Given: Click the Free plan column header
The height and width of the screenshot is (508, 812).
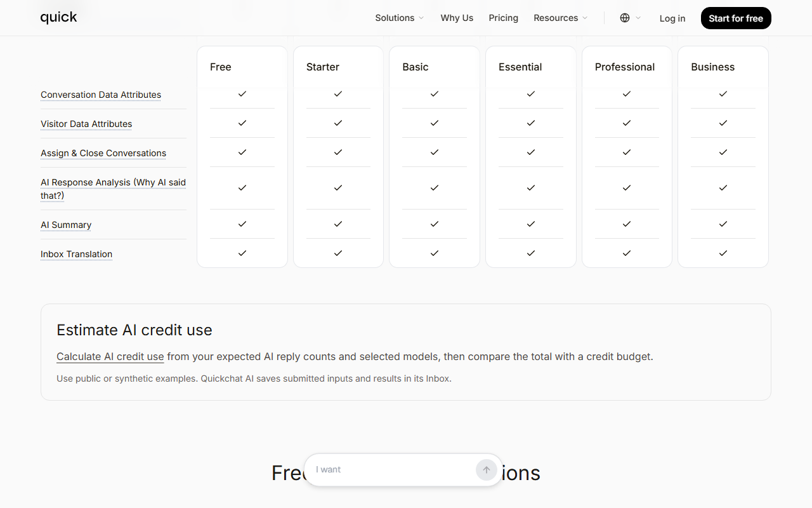Looking at the screenshot, I should [220, 67].
